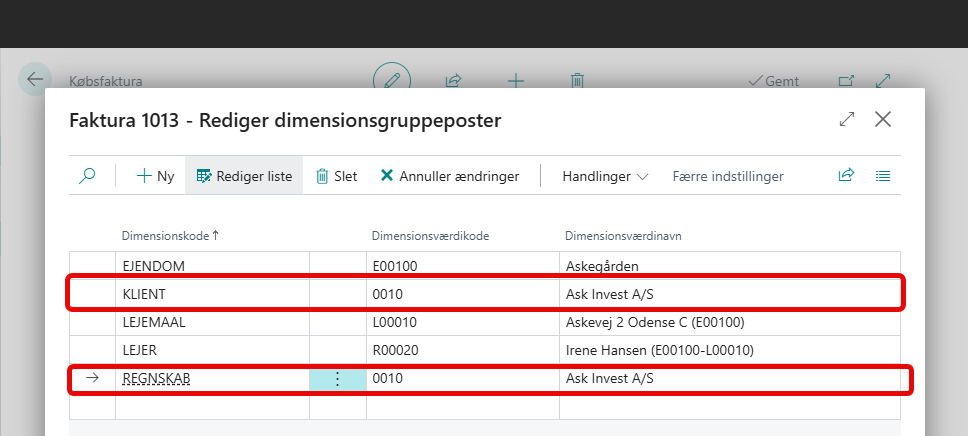Click Slet to delete the line
This screenshot has height=436, width=968.
pos(336,176)
